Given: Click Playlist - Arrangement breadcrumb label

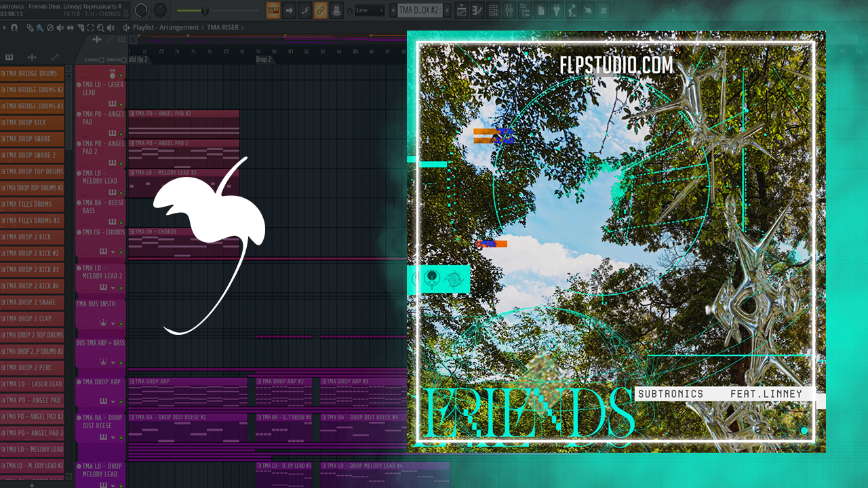Looking at the screenshot, I should pos(165,28).
